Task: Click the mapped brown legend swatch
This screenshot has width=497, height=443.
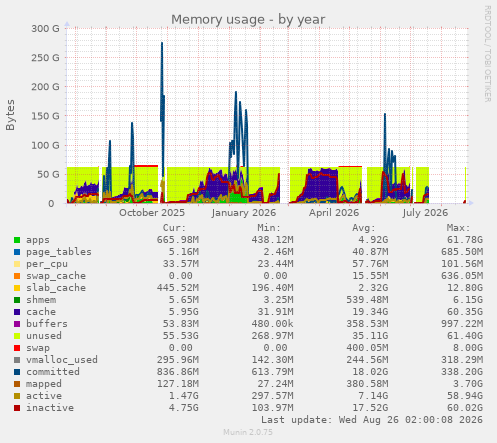Action: pyautogui.click(x=17, y=384)
